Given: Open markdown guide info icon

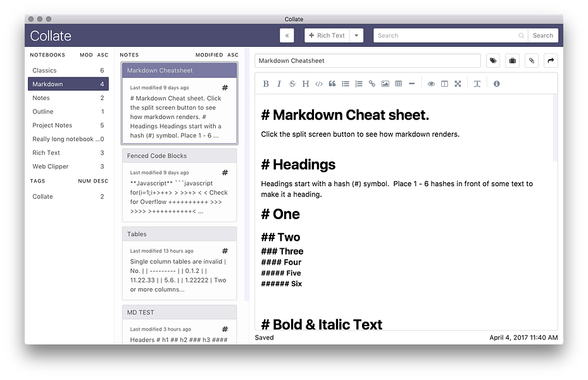Looking at the screenshot, I should [x=496, y=84].
